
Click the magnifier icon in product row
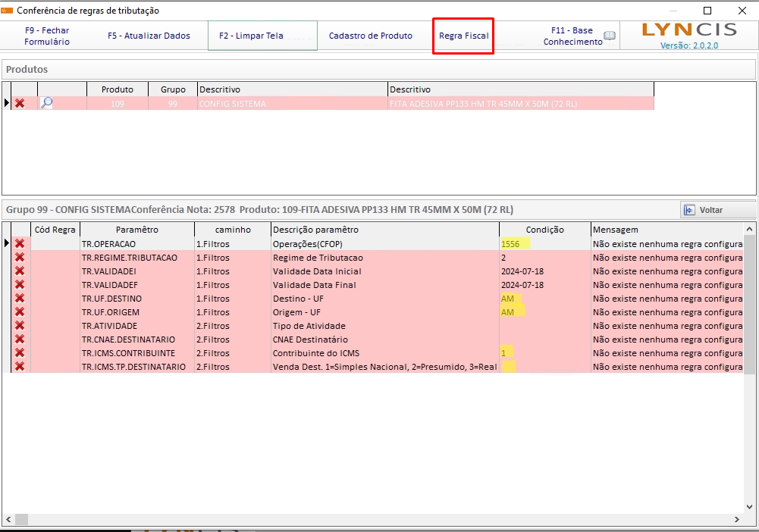click(x=46, y=104)
